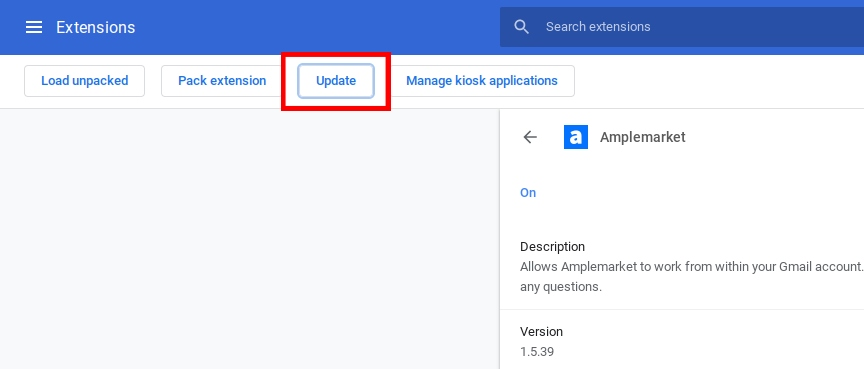This screenshot has height=369, width=864.
Task: Click the "Allows Amplemarket to work" text line
Action: (x=692, y=267)
